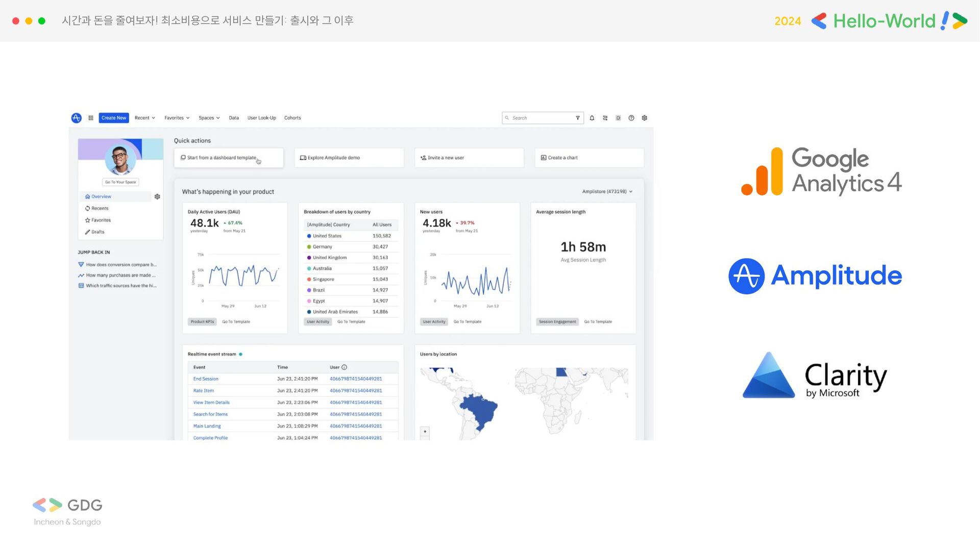980x551 pixels.
Task: Open the help question mark icon
Action: [x=631, y=118]
